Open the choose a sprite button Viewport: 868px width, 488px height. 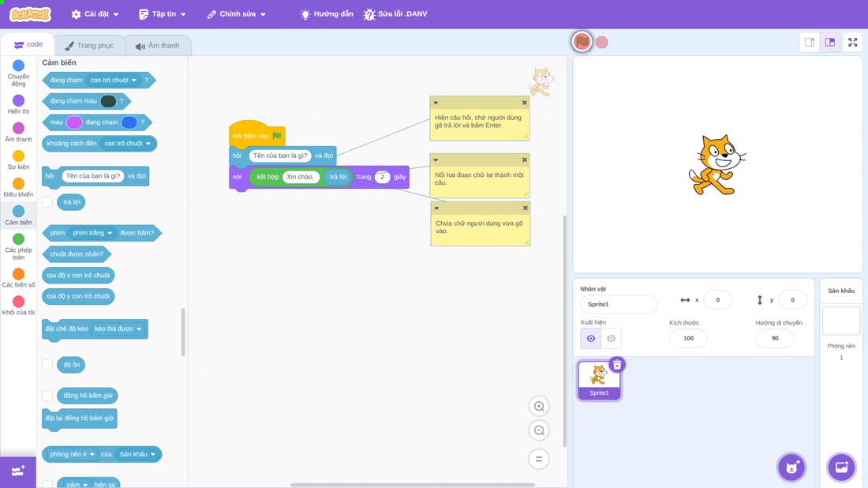[x=791, y=467]
